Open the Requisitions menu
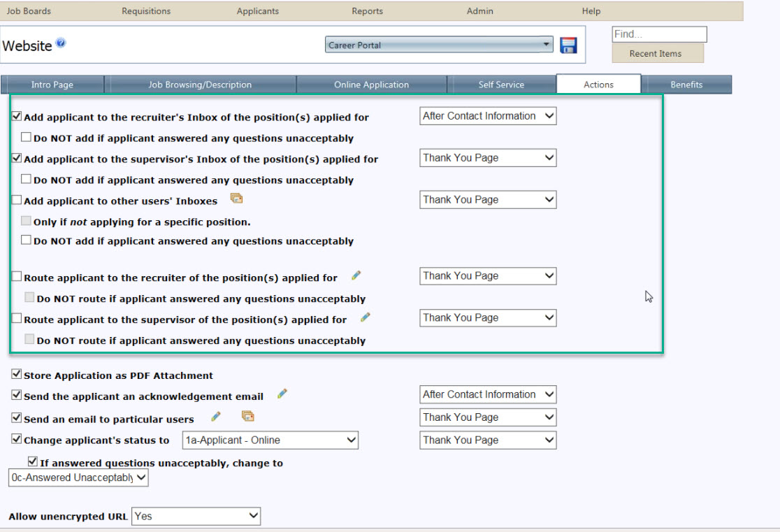Image resolution: width=780 pixels, height=532 pixels. point(146,11)
